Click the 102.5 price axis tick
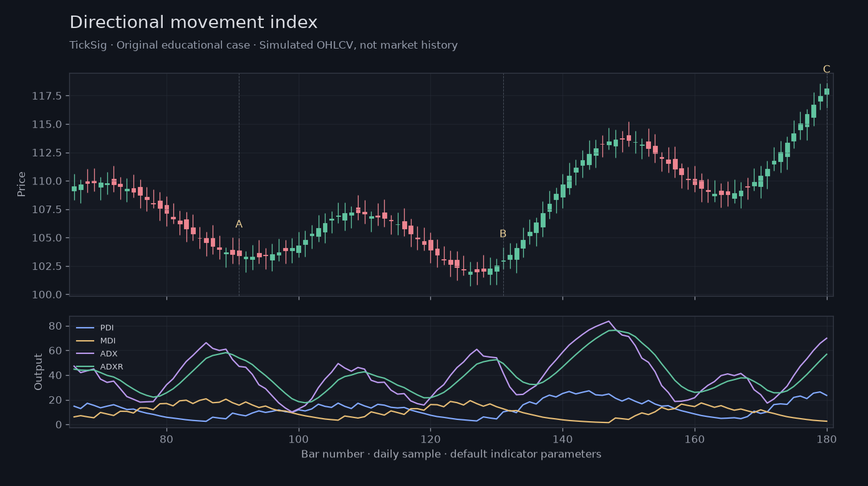This screenshot has width=868, height=486. pyautogui.click(x=46, y=266)
